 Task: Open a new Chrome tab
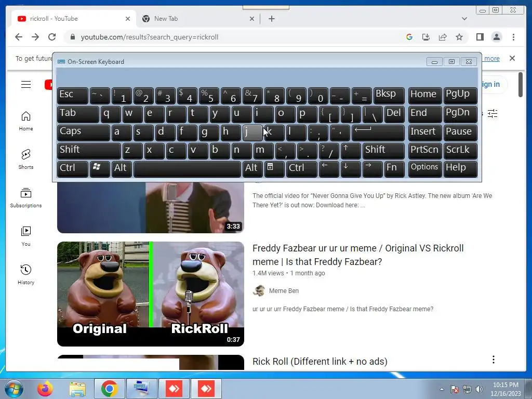tap(271, 19)
